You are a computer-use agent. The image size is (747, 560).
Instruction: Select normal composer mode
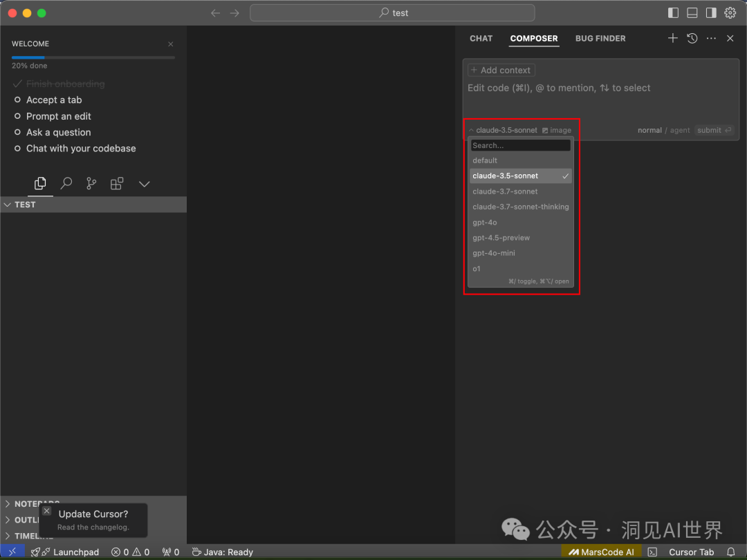point(649,130)
